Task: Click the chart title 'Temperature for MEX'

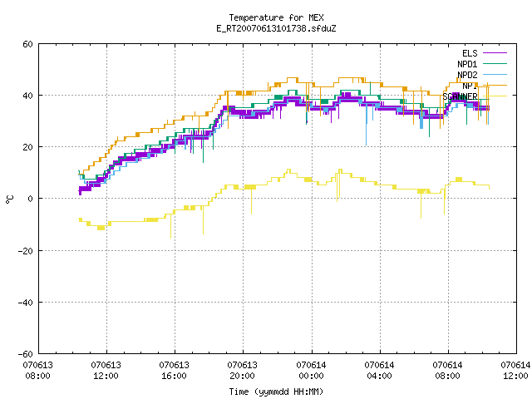Action: 276,17
